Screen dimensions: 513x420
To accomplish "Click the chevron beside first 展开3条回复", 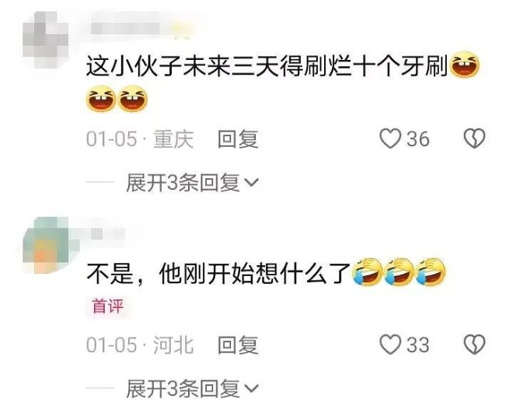I will click(x=252, y=183).
